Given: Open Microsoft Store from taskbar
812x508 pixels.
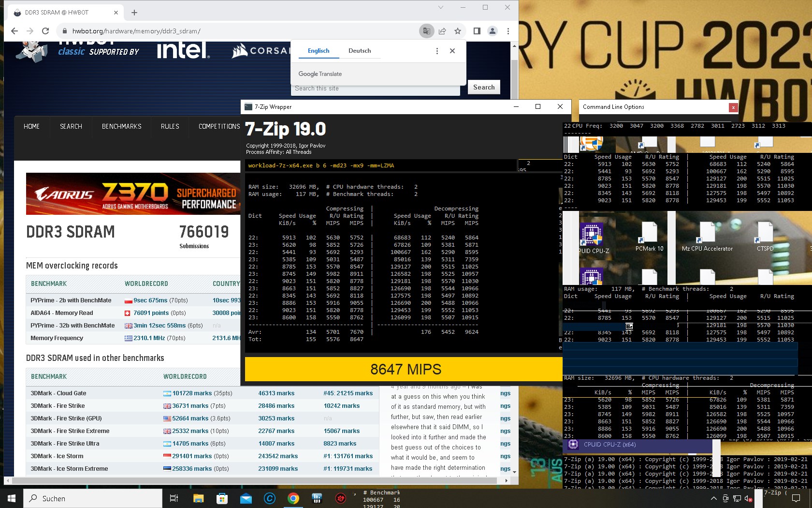Looking at the screenshot, I should pyautogui.click(x=222, y=498).
